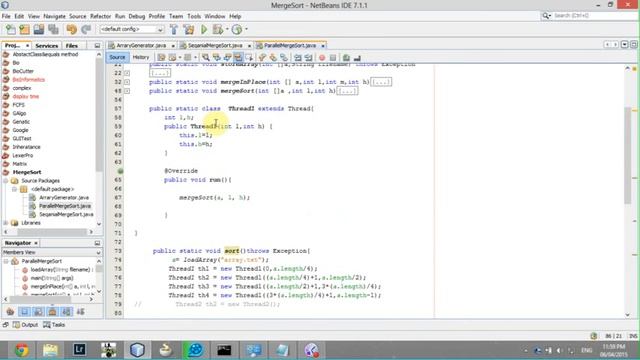Collapse the Source Packages node
This screenshot has height=360, width=640.
pos(6,180)
